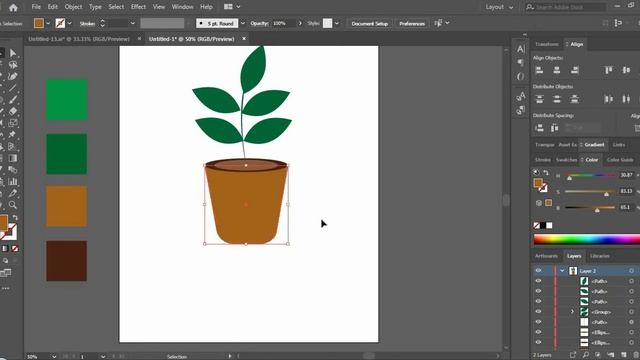Click Locate Object magnifier in Layers panel

coord(585,355)
